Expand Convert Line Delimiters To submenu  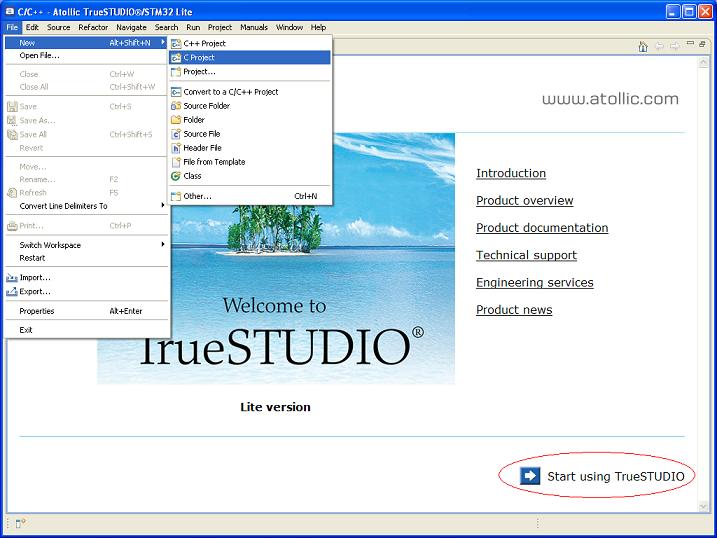pyautogui.click(x=86, y=206)
